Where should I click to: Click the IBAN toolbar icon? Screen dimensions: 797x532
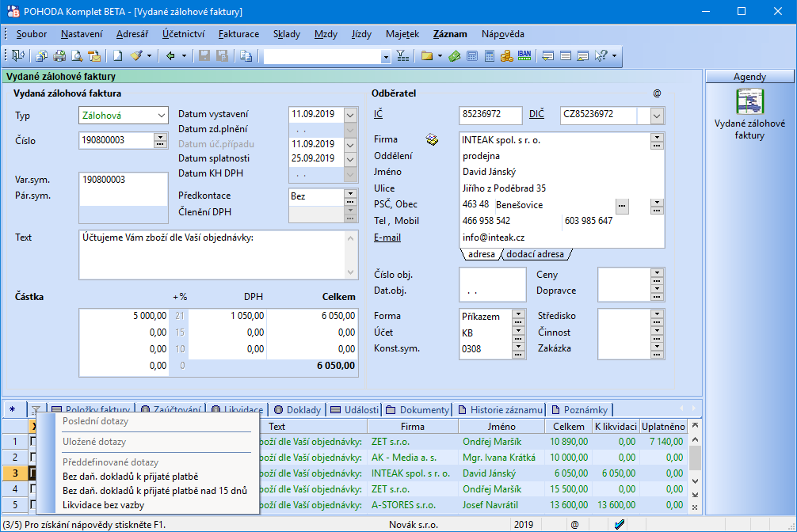coord(524,56)
